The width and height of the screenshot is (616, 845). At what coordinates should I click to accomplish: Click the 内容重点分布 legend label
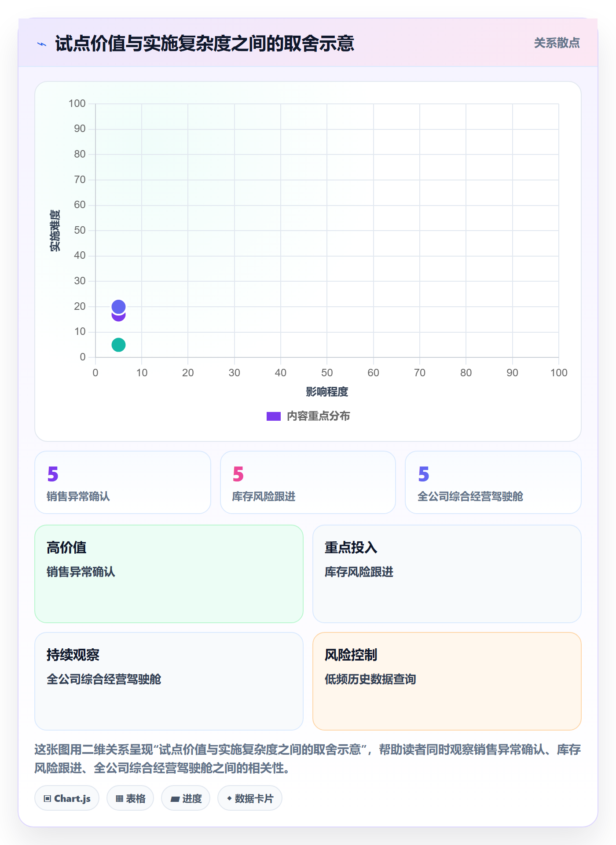(318, 416)
